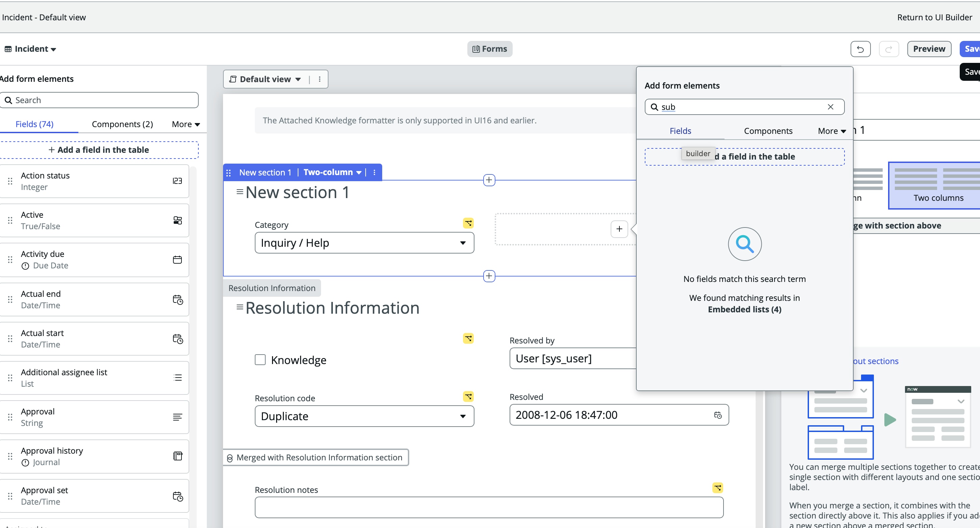Click yellow icon next to Resolution notes
Image resolution: width=980 pixels, height=528 pixels.
(717, 488)
